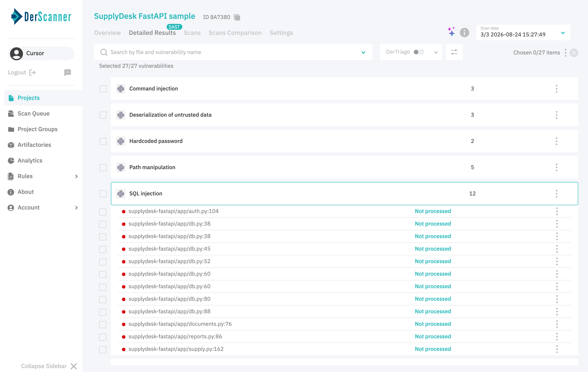Open the supplydesk-fastapi/app/db.py:80 finding
This screenshot has height=372, width=588.
[x=169, y=299]
